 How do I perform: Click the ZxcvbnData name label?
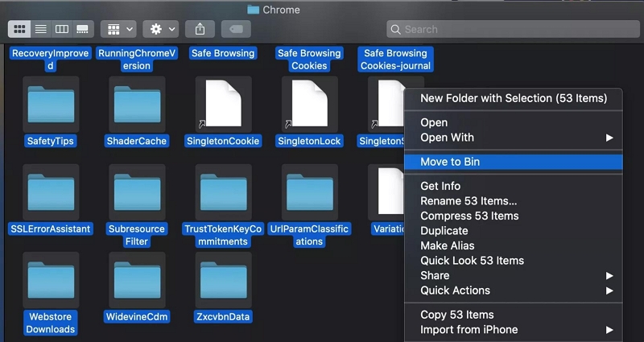pos(223,316)
